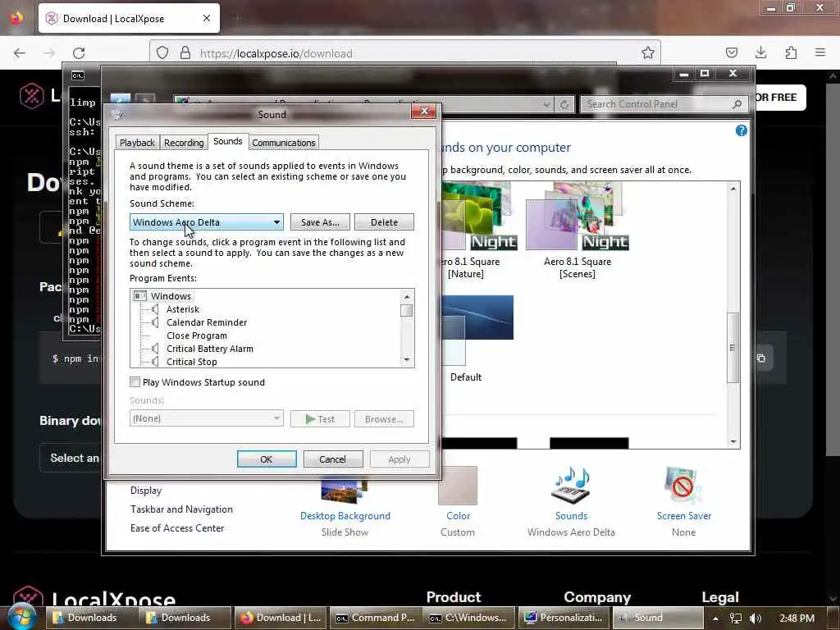This screenshot has width=840, height=630.
Task: Click the Screen Saver icon
Action: [x=683, y=486]
